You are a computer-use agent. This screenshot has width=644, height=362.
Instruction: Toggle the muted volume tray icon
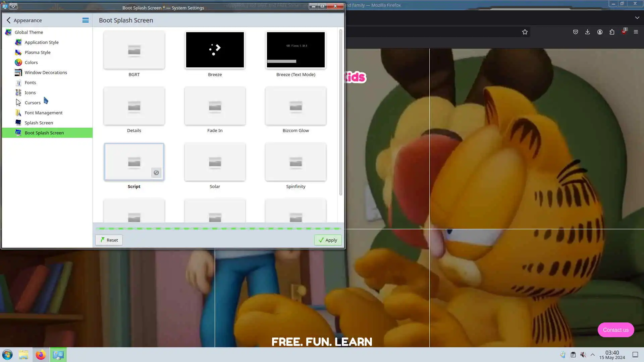(x=583, y=355)
